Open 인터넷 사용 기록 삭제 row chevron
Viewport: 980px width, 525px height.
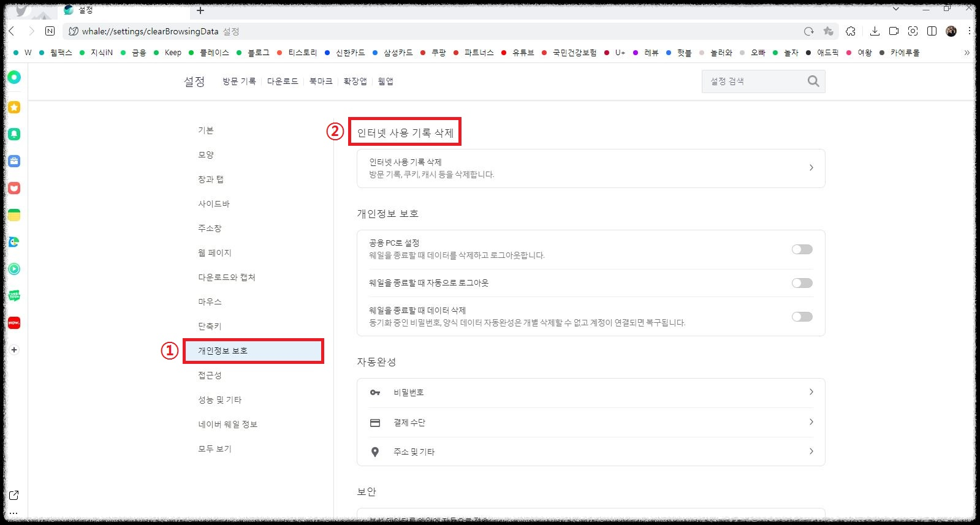coord(811,168)
